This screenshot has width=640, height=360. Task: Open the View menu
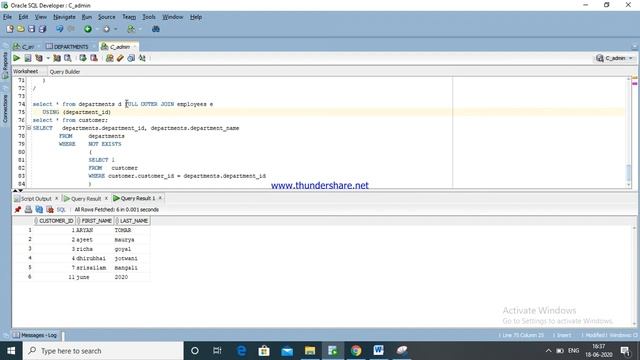[x=40, y=17]
